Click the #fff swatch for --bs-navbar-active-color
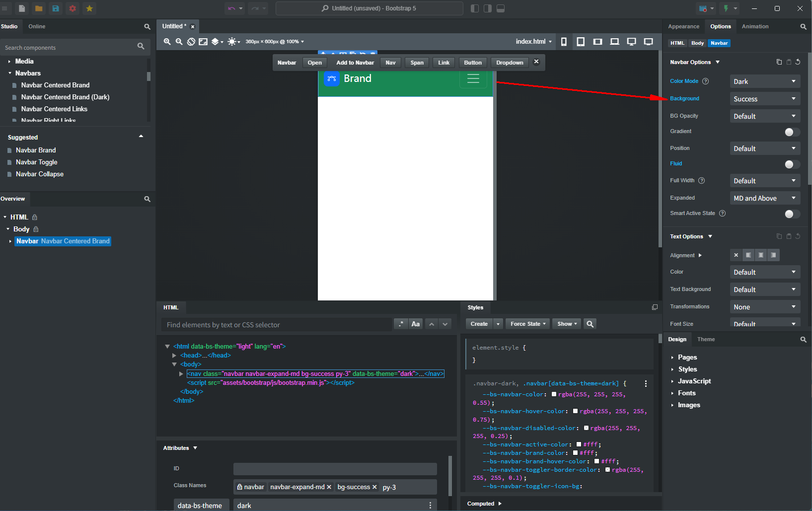This screenshot has width=812, height=511. tap(579, 444)
